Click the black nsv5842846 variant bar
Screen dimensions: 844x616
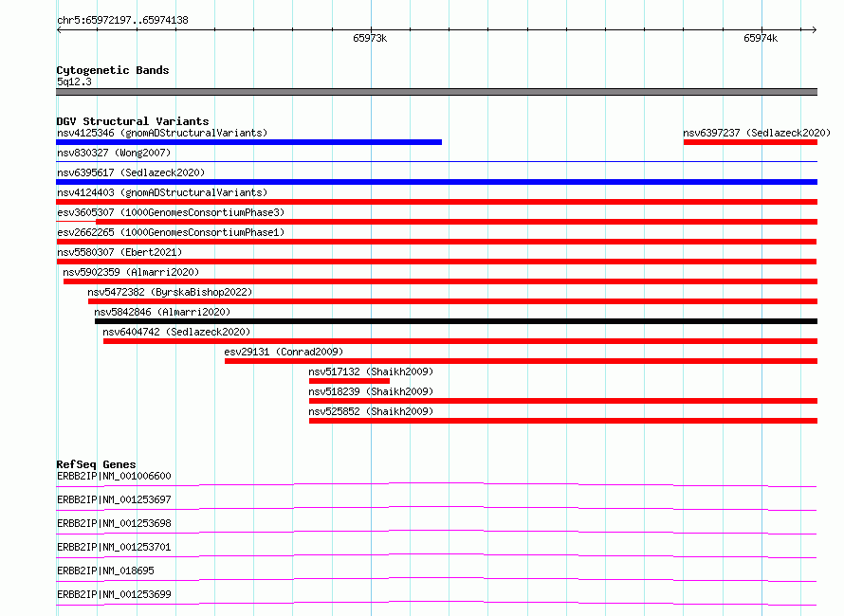click(456, 321)
